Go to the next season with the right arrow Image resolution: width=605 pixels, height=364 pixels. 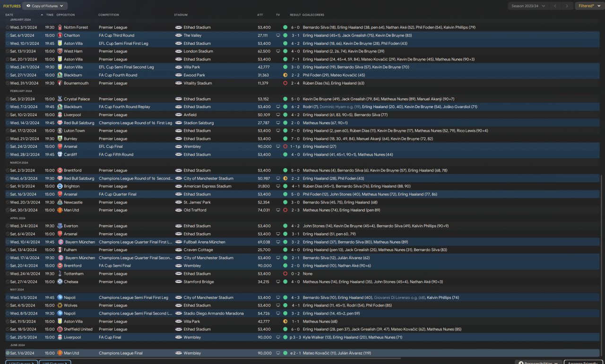568,6
